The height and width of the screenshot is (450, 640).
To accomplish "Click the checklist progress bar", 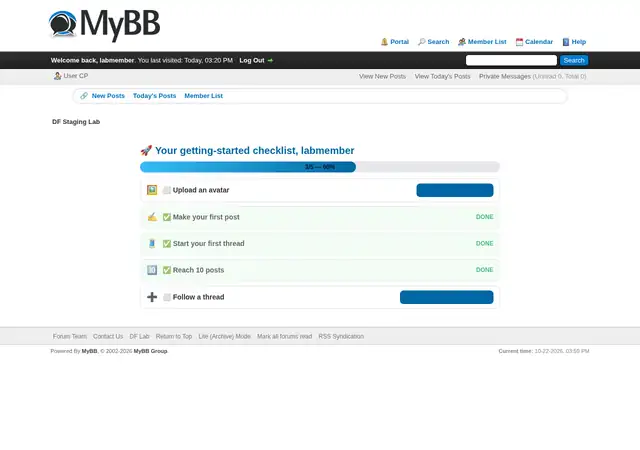I will (320, 167).
